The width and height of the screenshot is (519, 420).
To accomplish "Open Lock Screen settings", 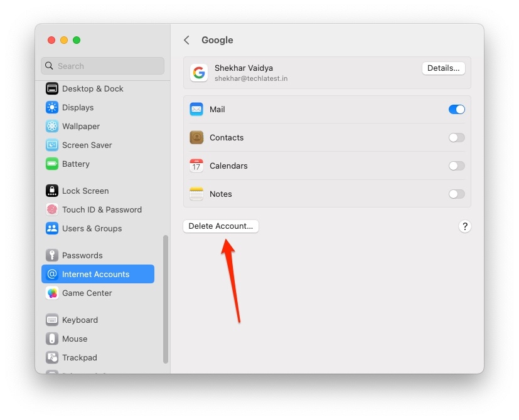I will pos(98,191).
